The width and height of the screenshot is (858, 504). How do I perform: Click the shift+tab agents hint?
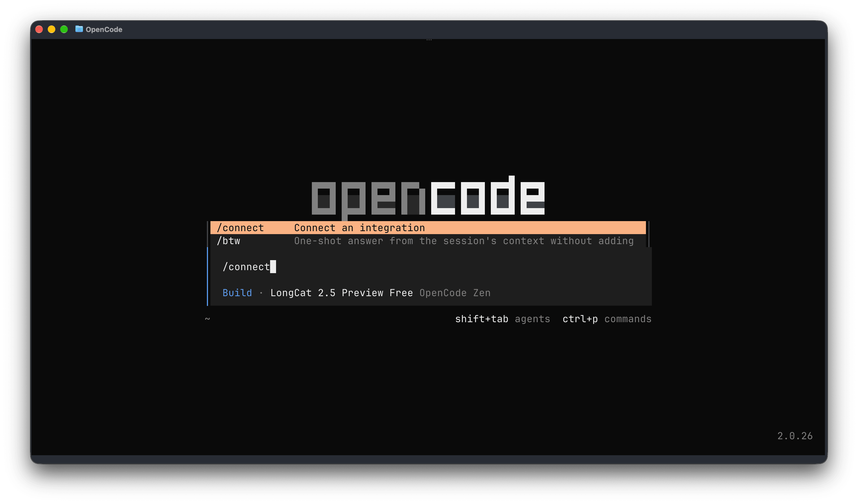tap(502, 319)
